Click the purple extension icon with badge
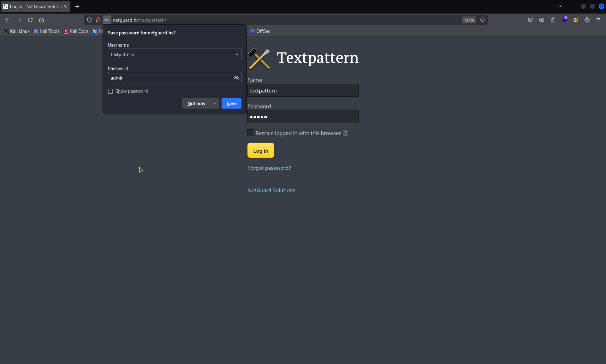The height and width of the screenshot is (364, 606). [x=564, y=19]
